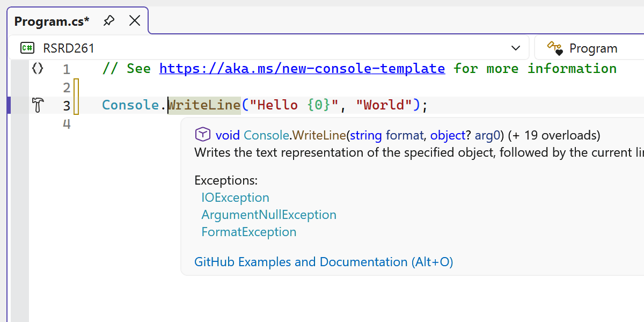Toggle a breakpoint in margin beside line 4
This screenshot has width=644, height=322.
pos(19,124)
